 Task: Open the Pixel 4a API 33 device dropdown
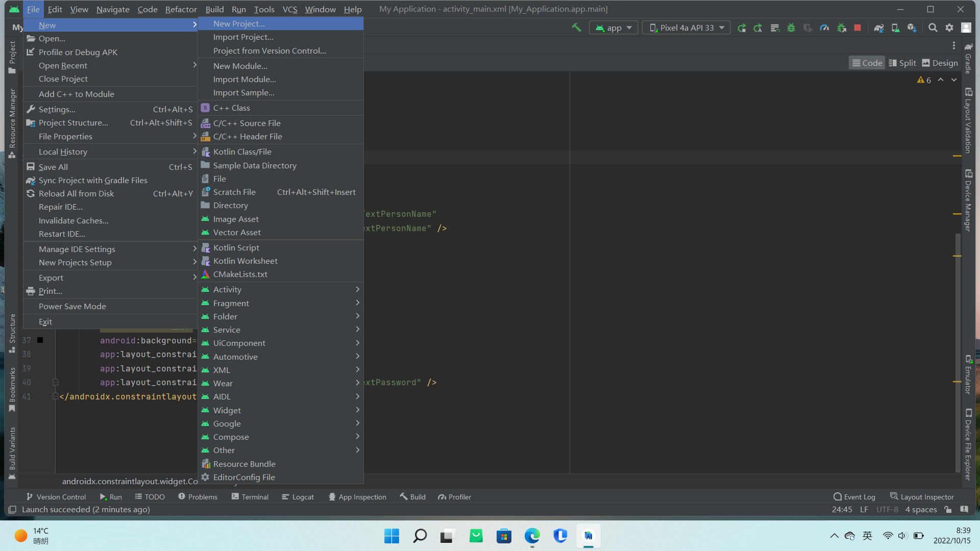tap(686, 28)
